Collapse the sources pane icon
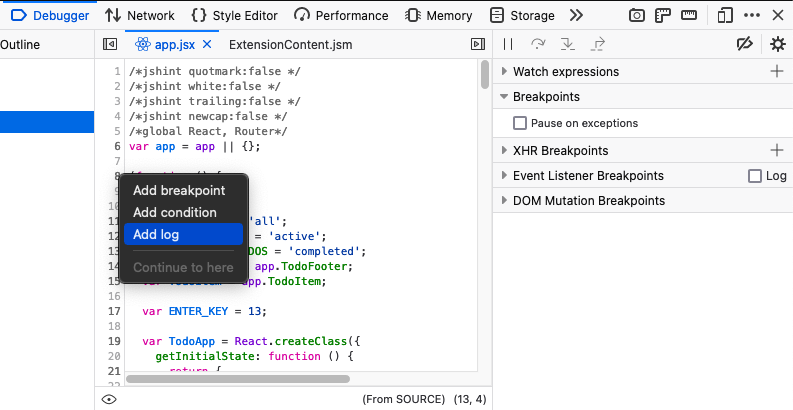793x410 pixels. pos(110,44)
